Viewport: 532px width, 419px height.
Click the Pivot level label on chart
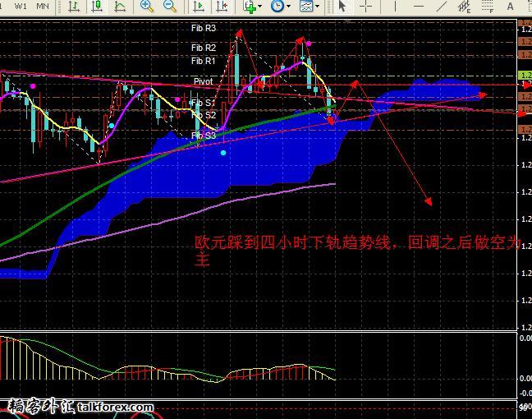point(203,82)
